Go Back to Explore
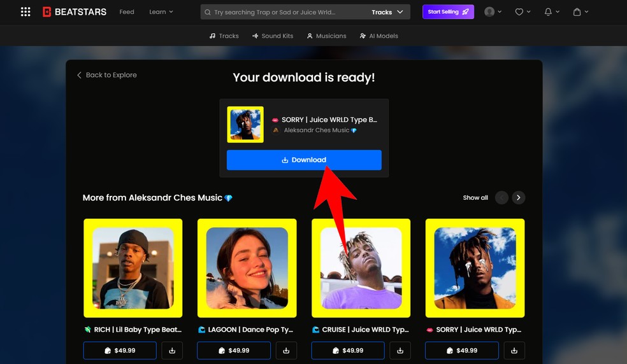 [107, 75]
